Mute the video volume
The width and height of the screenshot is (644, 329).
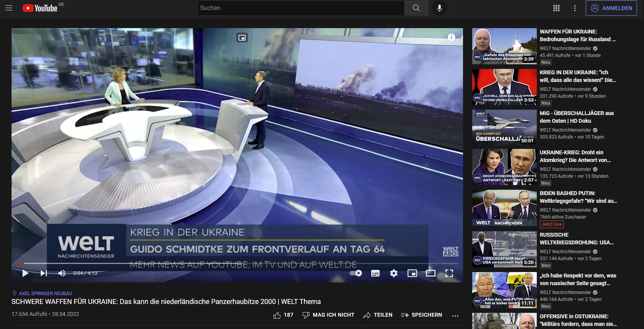(61, 273)
